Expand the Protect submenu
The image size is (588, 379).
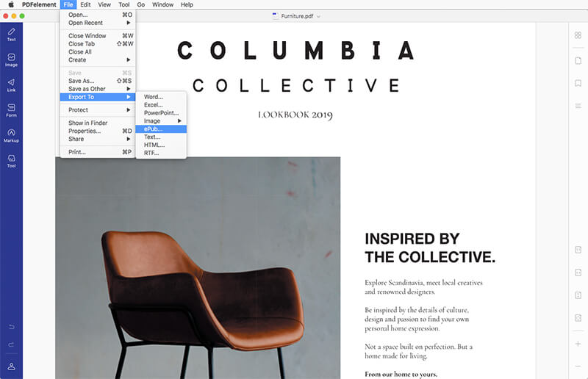[x=98, y=110]
